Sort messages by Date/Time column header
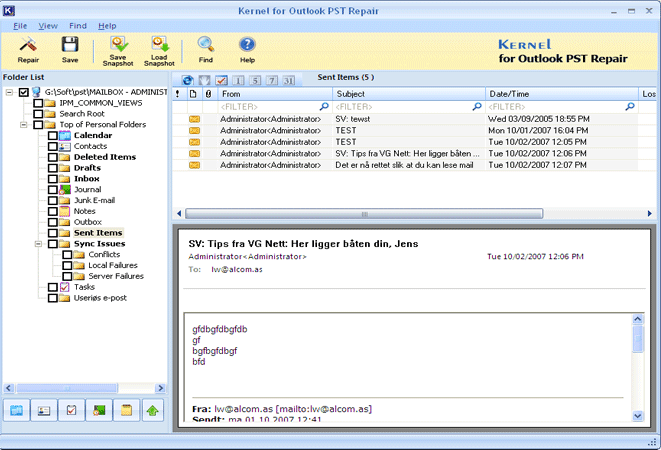Viewport: 661px width, 450px height. click(562, 94)
